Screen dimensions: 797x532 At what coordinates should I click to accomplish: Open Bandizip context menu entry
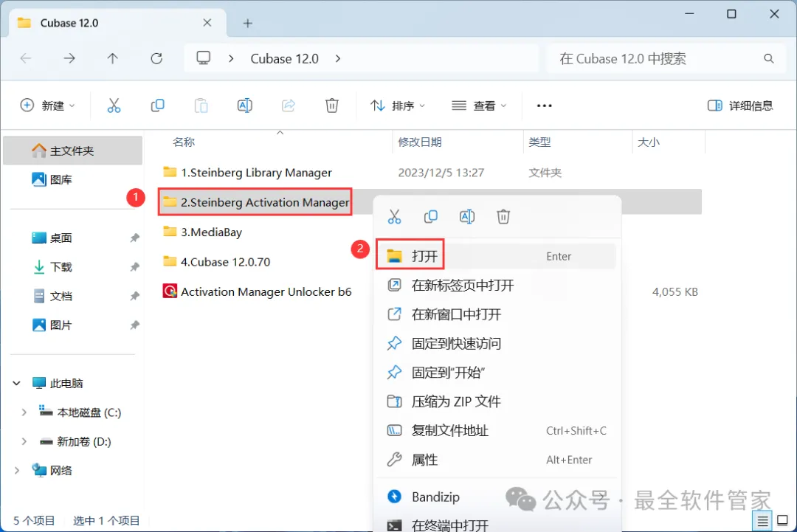[496, 497]
